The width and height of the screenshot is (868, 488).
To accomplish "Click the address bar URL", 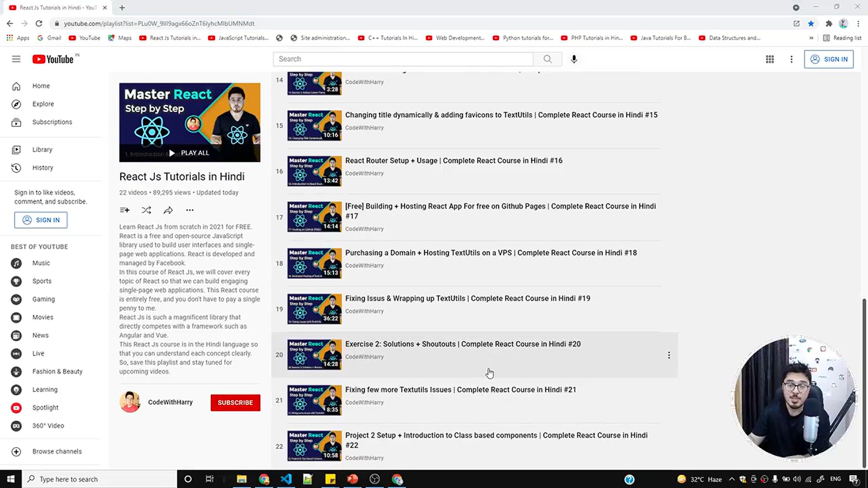I will point(159,23).
